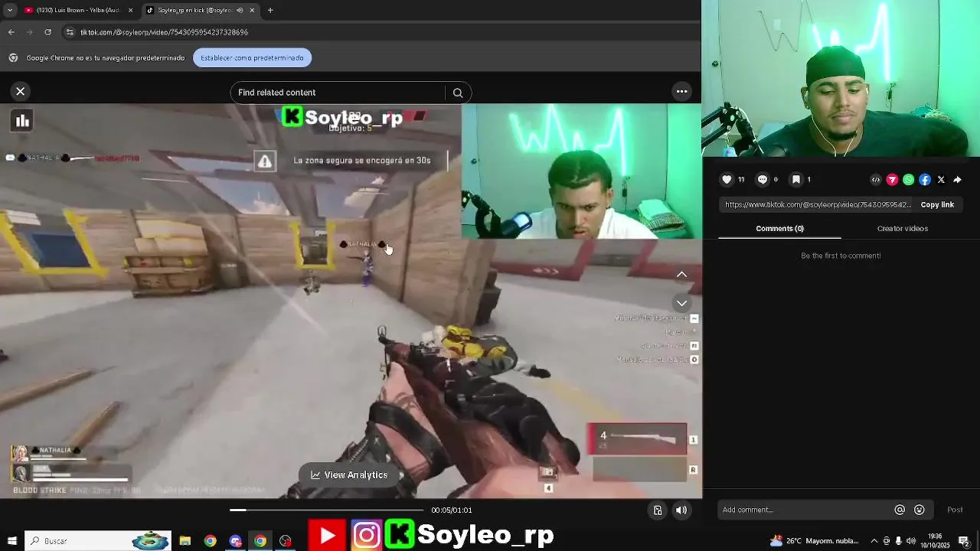Open the three-dots more options menu
The width and height of the screenshot is (980, 551).
pyautogui.click(x=681, y=91)
